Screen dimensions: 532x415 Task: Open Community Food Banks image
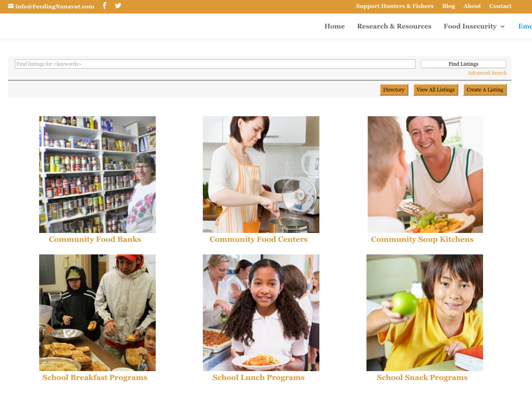tap(97, 175)
